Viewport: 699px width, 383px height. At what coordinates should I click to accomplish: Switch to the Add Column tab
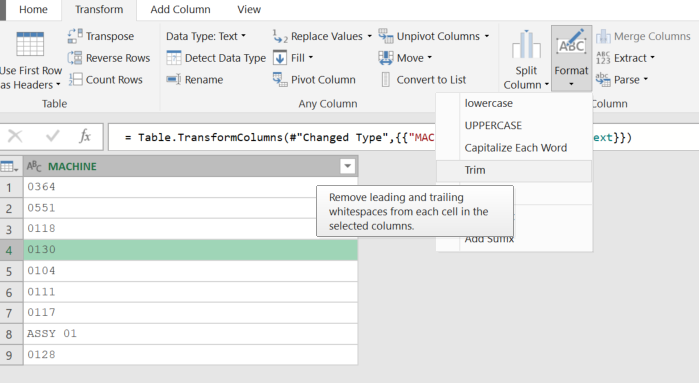point(180,9)
